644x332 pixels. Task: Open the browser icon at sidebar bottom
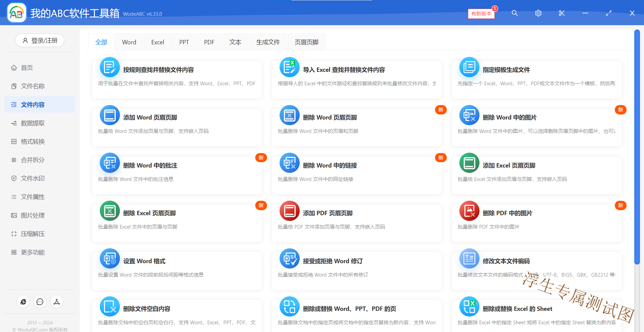coord(23,302)
